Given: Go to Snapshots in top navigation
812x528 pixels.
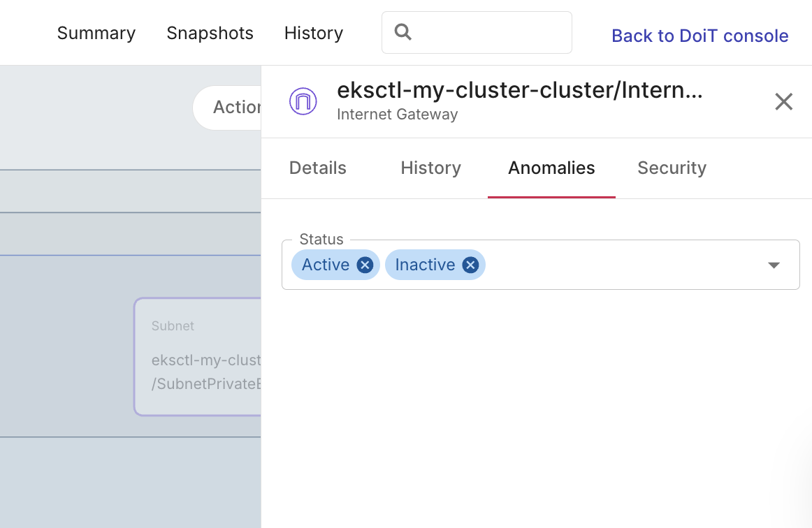Looking at the screenshot, I should coord(210,33).
